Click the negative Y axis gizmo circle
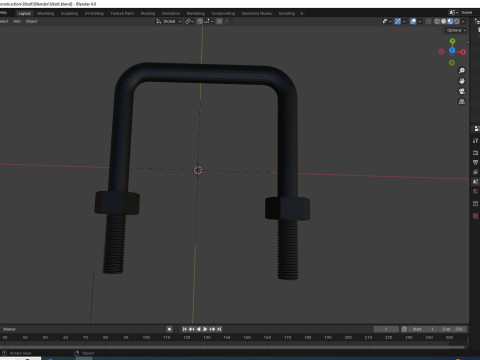Image resolution: width=480 pixels, height=360 pixels. point(452,63)
